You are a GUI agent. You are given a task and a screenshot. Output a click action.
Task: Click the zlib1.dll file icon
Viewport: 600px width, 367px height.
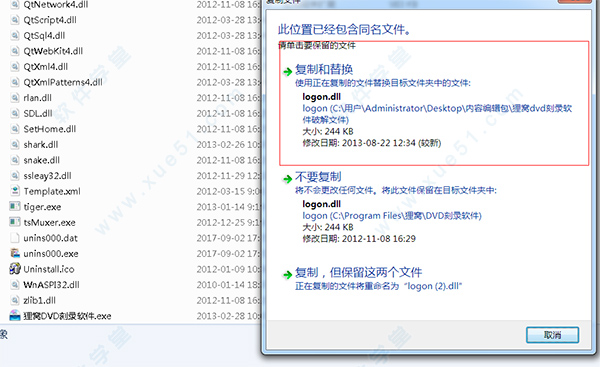[x=15, y=300]
